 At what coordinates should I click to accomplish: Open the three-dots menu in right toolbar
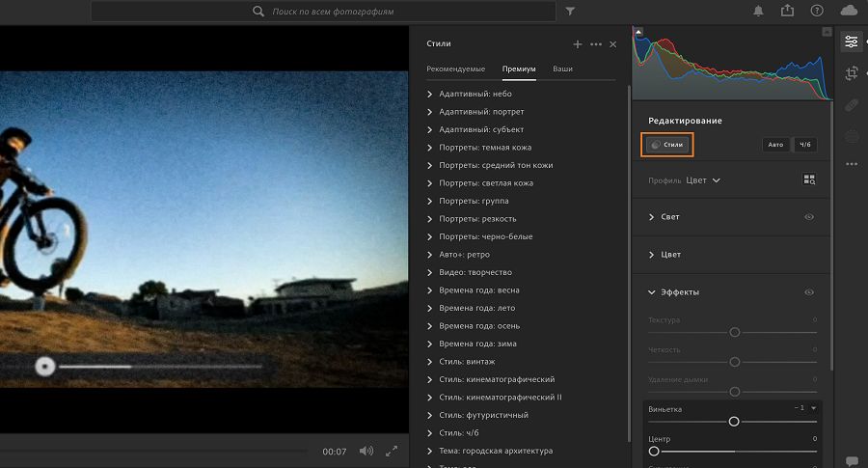852,164
